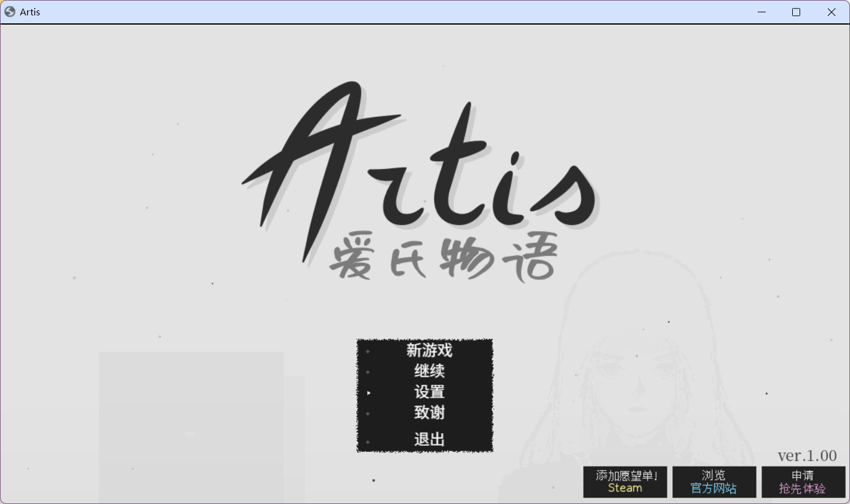850x504 pixels.
Task: Click the 添加愿望单 Steam button
Action: click(x=625, y=482)
